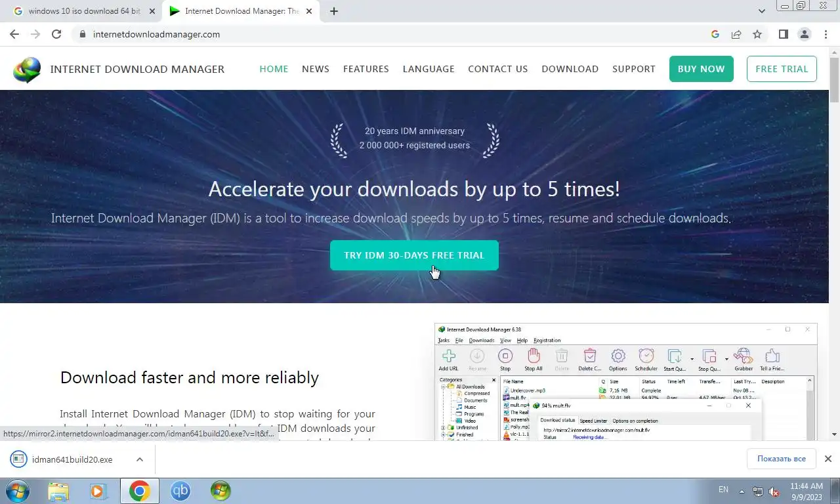Reload the current page
Viewport: 840px width, 504px height.
(56, 34)
